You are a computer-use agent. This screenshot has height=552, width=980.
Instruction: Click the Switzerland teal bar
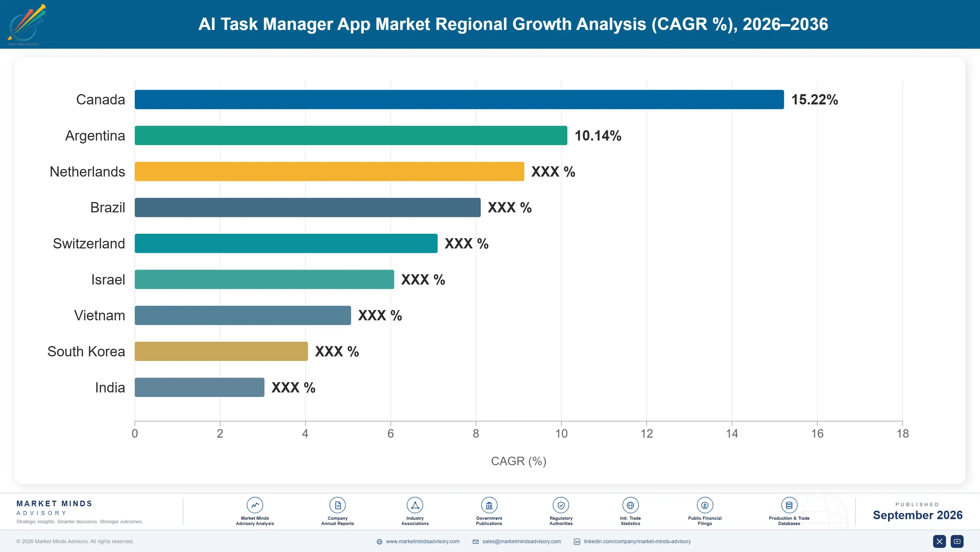286,243
